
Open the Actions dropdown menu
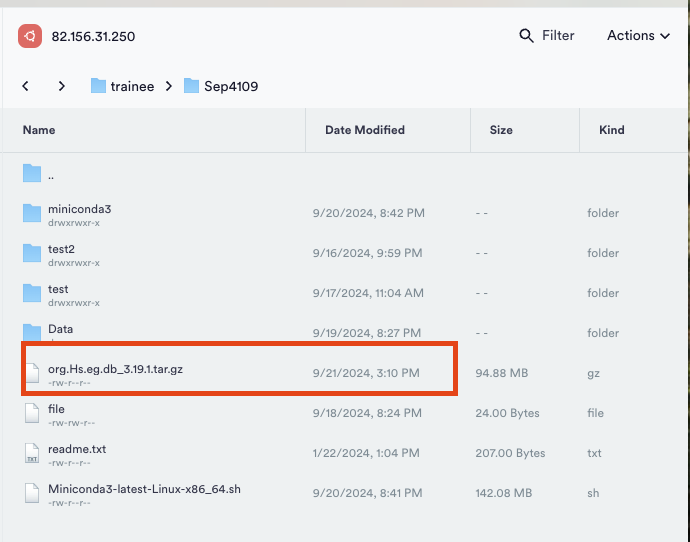(638, 36)
